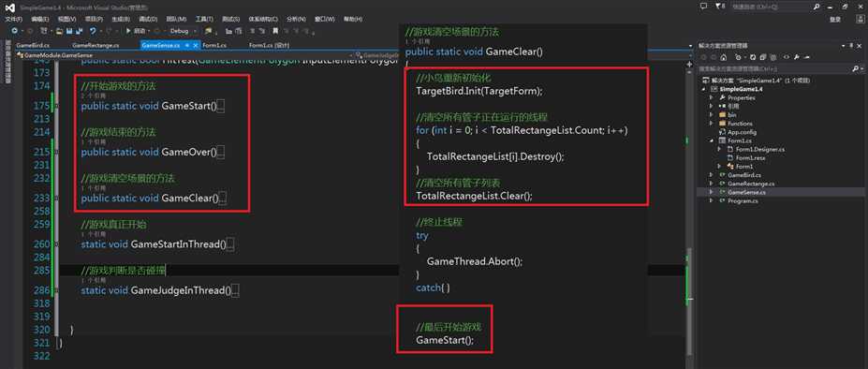Click the Undo arrow in the toolbar
Viewport: 868px width, 369px height.
pyautogui.click(x=93, y=31)
